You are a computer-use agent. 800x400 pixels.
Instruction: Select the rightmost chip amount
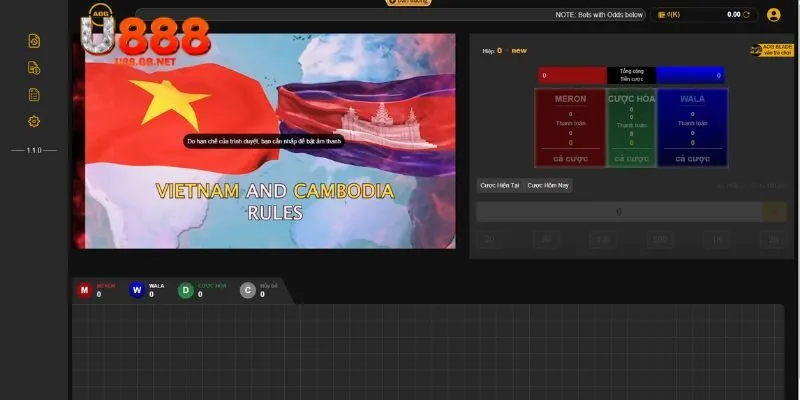click(773, 239)
